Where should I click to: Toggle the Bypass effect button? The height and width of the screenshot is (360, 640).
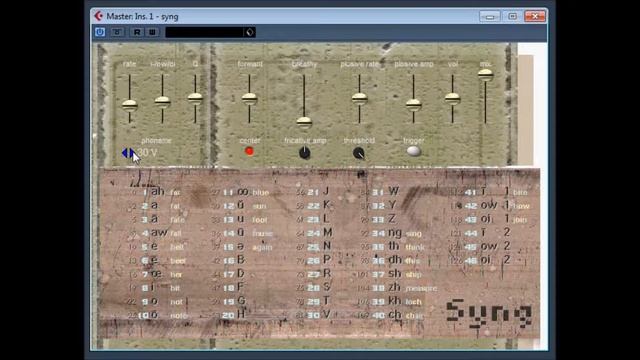tap(117, 32)
